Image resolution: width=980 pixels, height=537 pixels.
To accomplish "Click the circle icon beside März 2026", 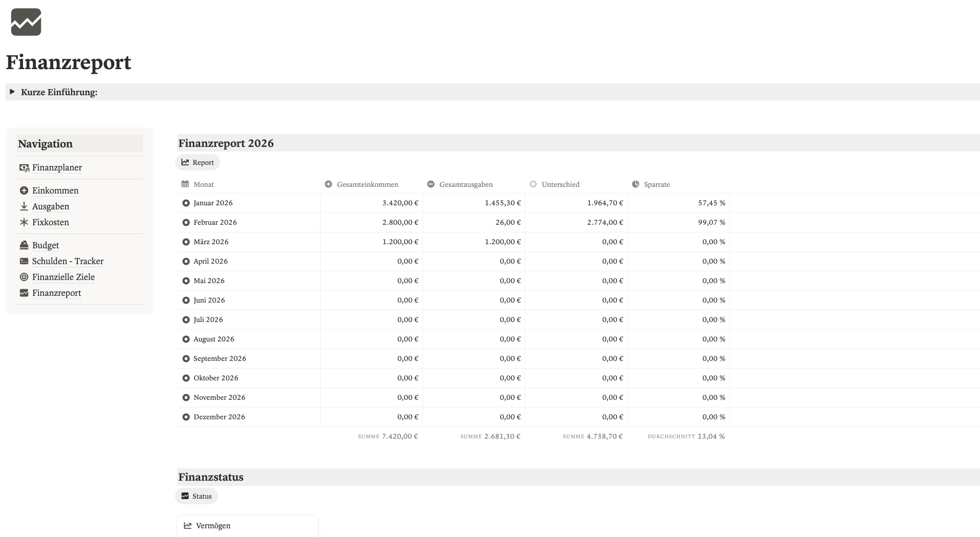I will 186,242.
